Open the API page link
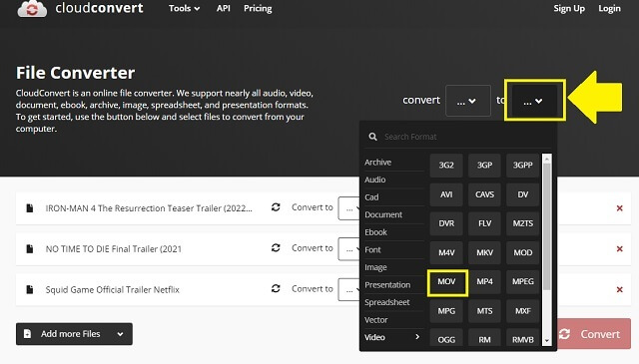 click(224, 8)
